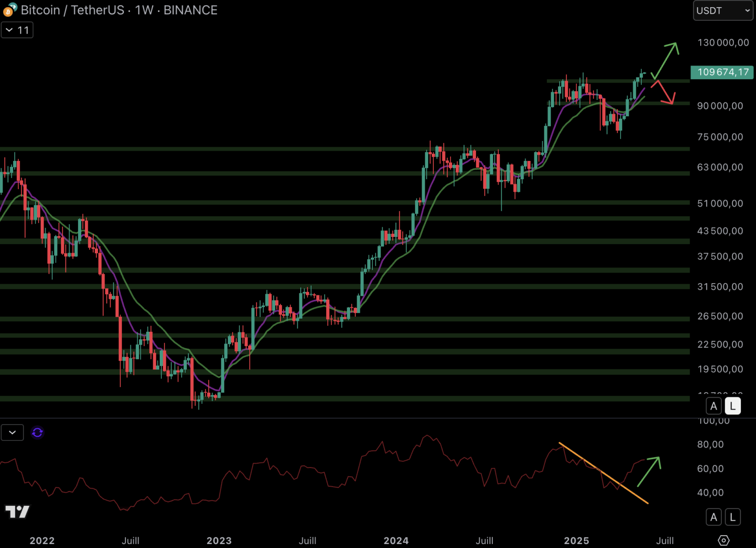Expand the collapsed indicators list showing 11
The width and height of the screenshot is (756, 548).
(17, 30)
